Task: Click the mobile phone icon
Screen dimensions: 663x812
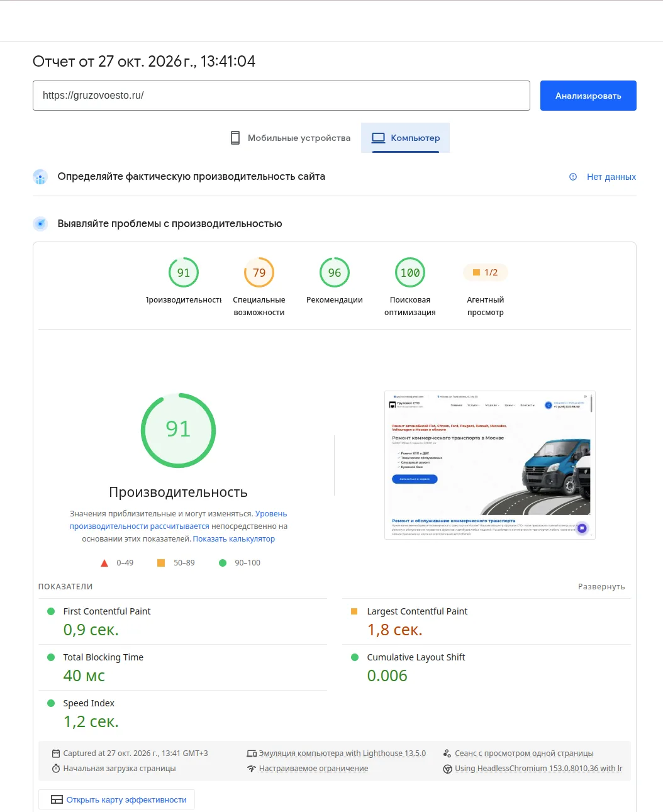Action: coord(235,138)
